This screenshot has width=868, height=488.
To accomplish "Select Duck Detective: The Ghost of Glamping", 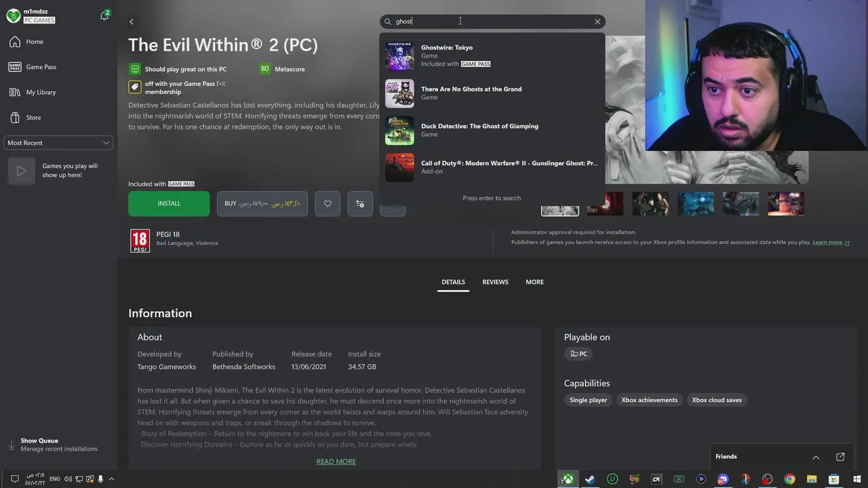I will click(492, 130).
